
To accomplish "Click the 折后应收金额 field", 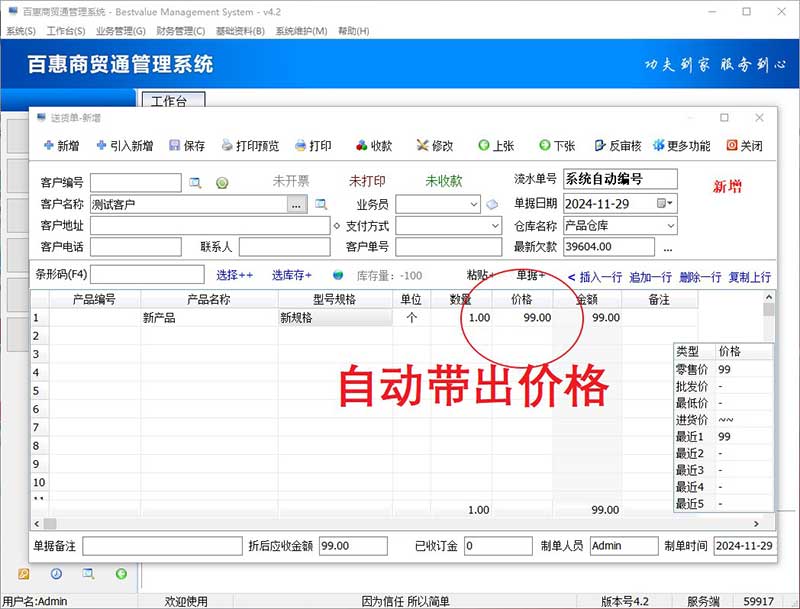I will coord(353,546).
